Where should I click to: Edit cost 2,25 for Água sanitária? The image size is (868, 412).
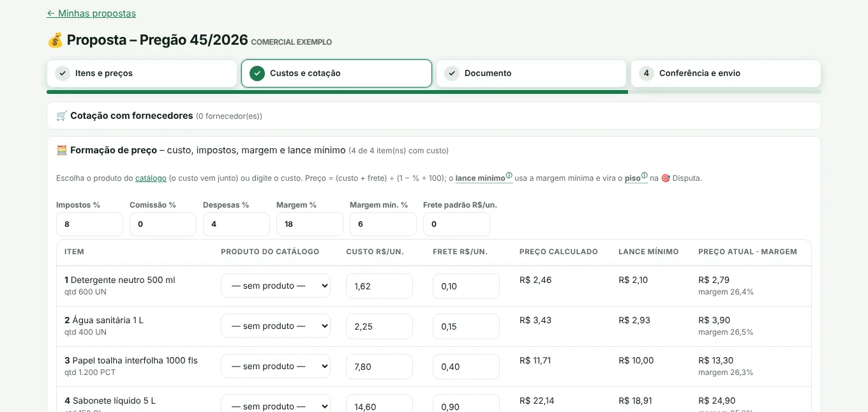379,326
